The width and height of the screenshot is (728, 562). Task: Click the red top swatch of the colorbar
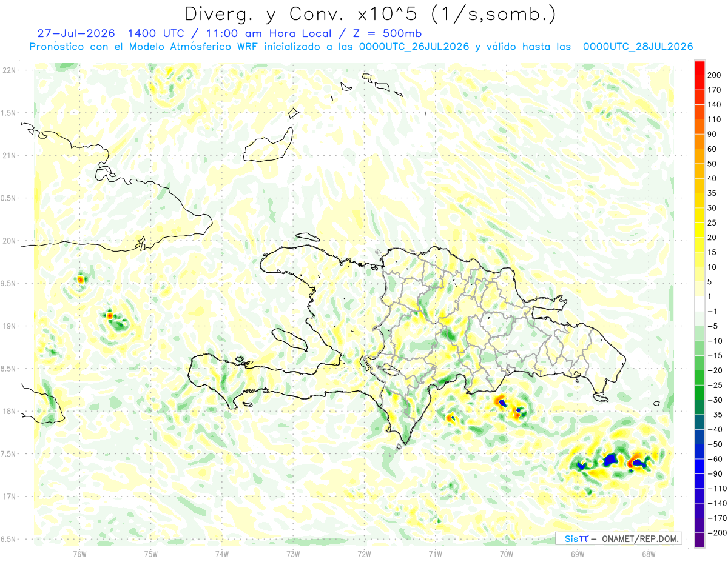pos(699,68)
